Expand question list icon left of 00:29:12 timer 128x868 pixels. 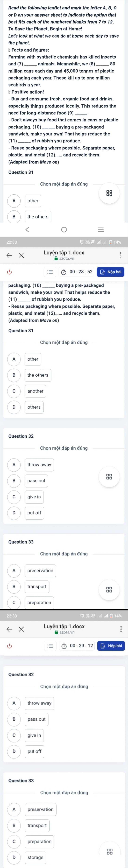(x=50, y=646)
